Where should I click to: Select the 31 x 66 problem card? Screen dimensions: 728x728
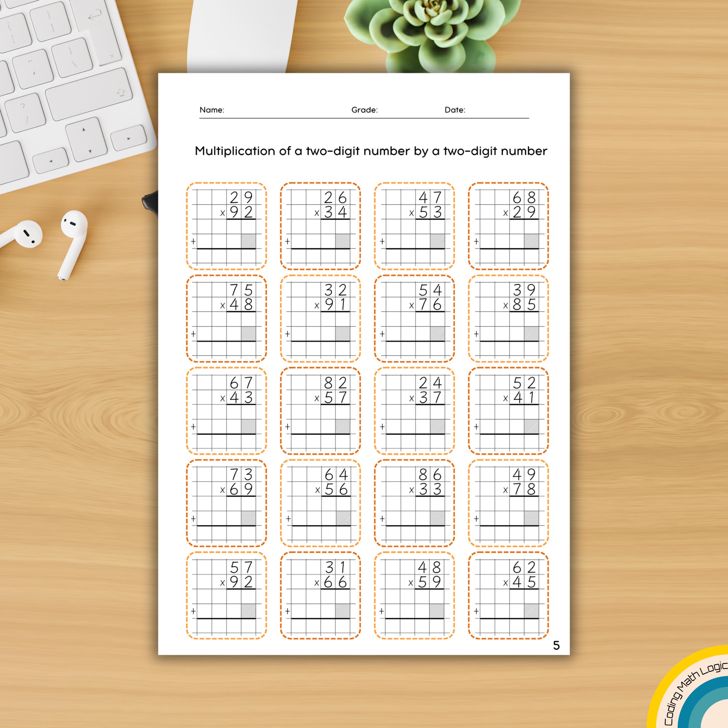click(320, 596)
